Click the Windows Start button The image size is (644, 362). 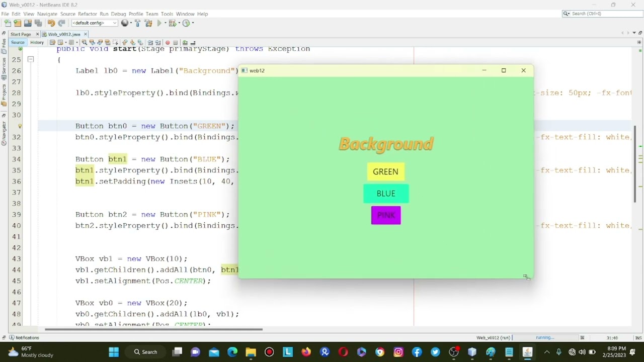114,352
